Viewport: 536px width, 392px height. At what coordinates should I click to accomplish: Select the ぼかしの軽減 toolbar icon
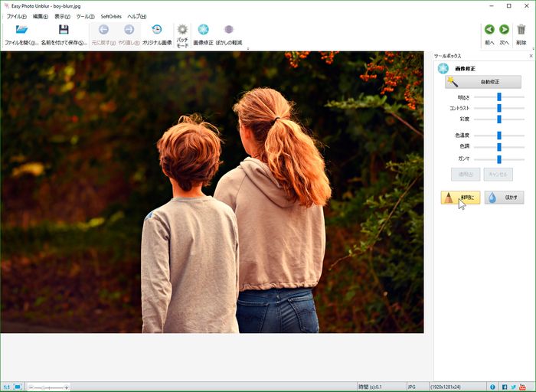(229, 30)
